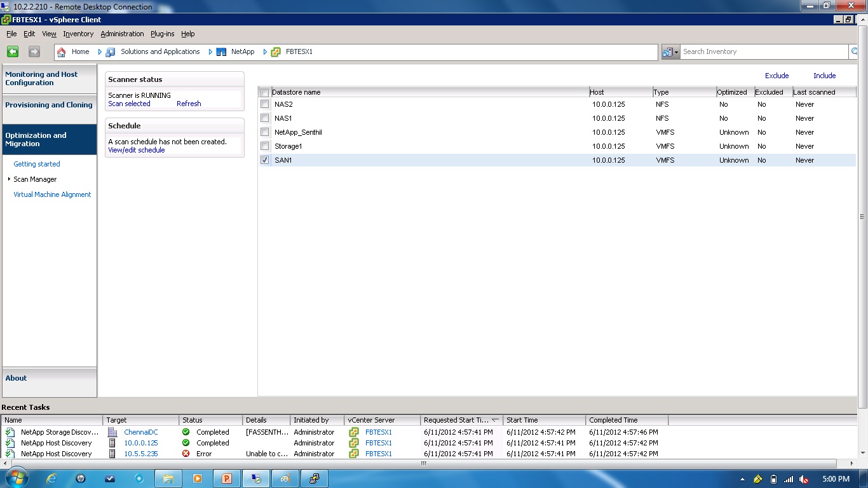The width and height of the screenshot is (868, 488).
Task: Click the FBTESX1 host icon in the breadcrumb
Action: (x=276, y=51)
